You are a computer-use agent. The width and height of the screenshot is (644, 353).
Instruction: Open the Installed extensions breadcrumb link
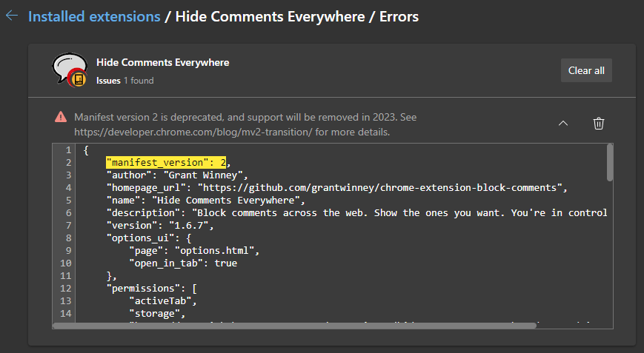(94, 16)
